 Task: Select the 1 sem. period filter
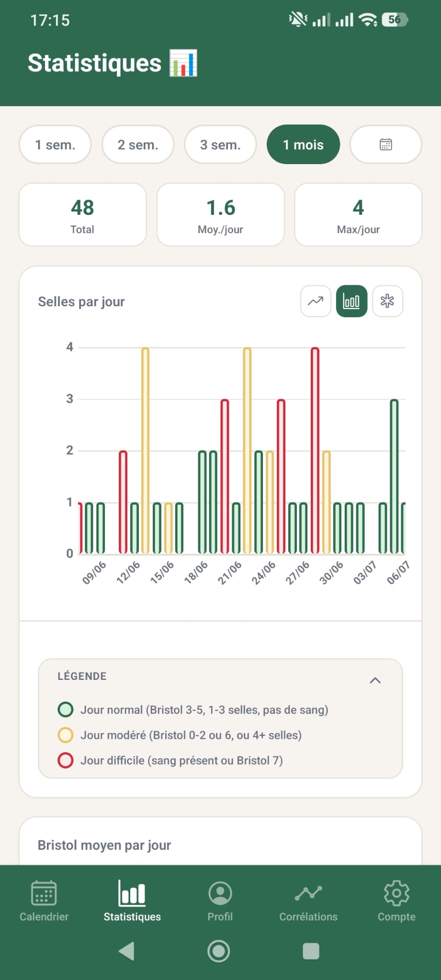(55, 145)
